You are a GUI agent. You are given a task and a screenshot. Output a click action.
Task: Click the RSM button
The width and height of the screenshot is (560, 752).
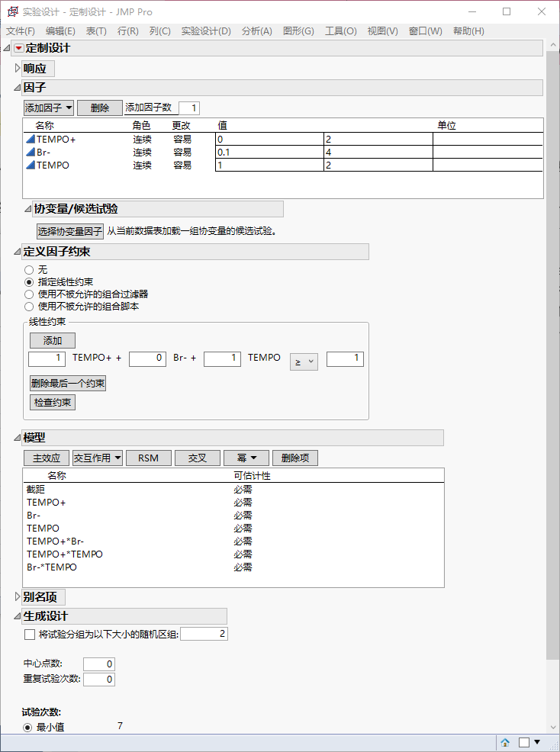click(148, 458)
